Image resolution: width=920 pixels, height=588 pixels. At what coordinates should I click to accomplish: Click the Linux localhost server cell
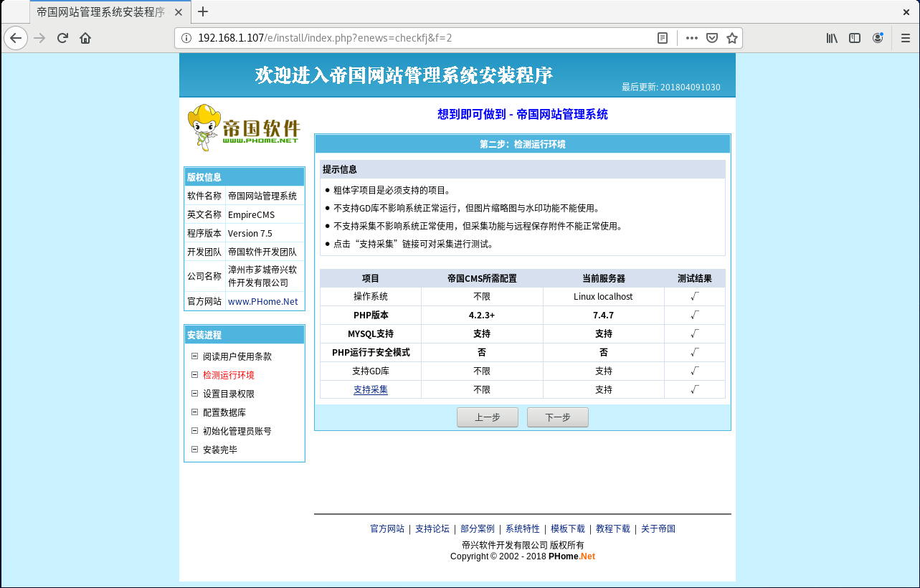(x=603, y=296)
